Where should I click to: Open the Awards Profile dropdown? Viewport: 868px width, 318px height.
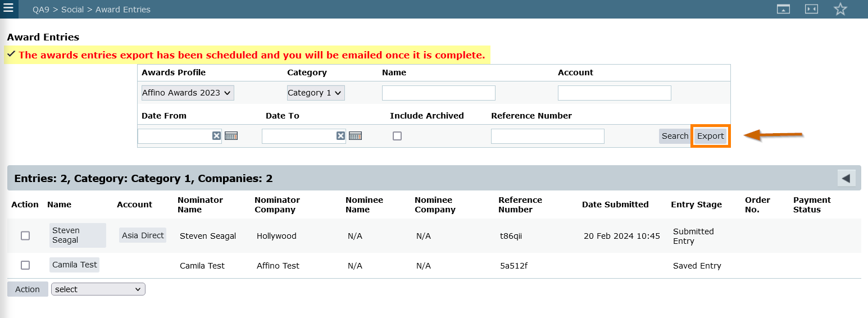pyautogui.click(x=187, y=93)
